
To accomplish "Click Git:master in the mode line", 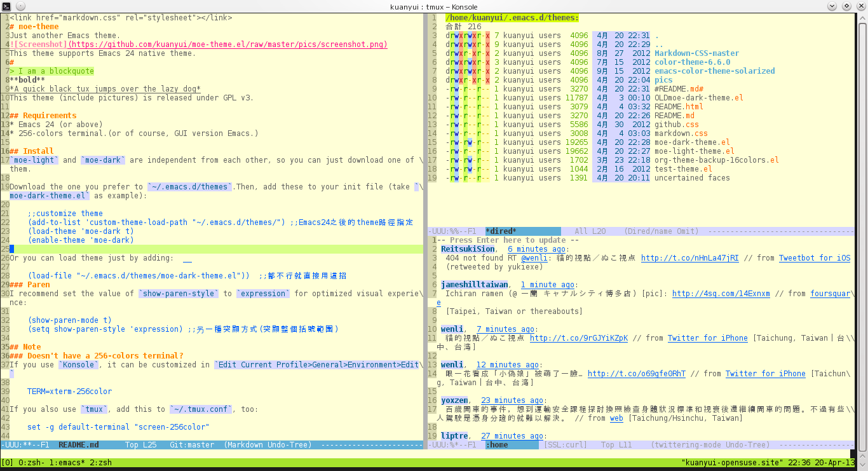I will [x=191, y=445].
